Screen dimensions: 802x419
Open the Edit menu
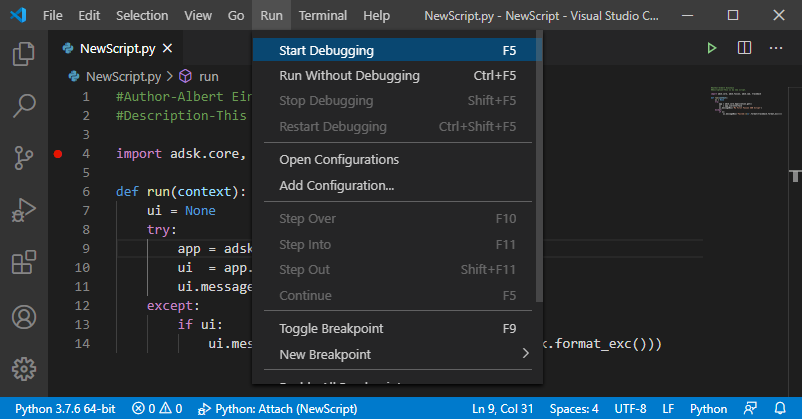pyautogui.click(x=89, y=15)
